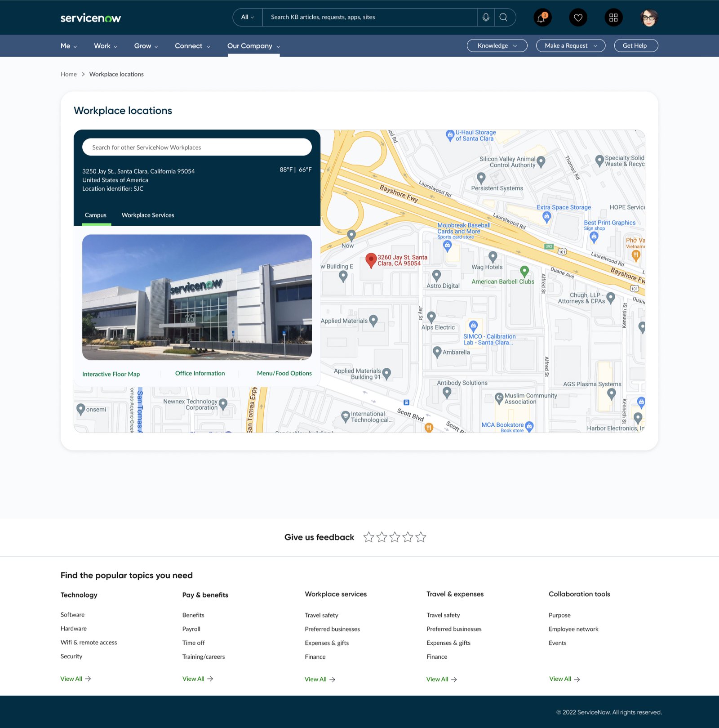Click the Search for other ServiceNow Workplaces field

(x=197, y=147)
